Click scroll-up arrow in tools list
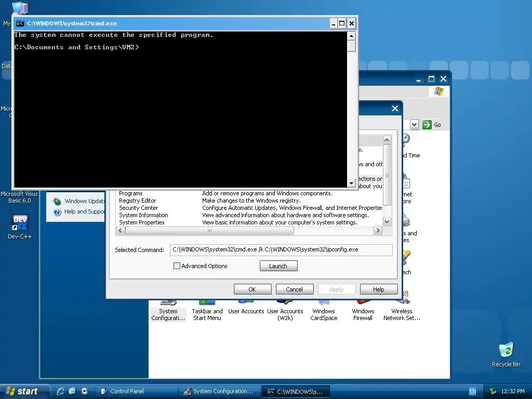Image resolution: width=532 pixels, height=399 pixels. click(387, 140)
